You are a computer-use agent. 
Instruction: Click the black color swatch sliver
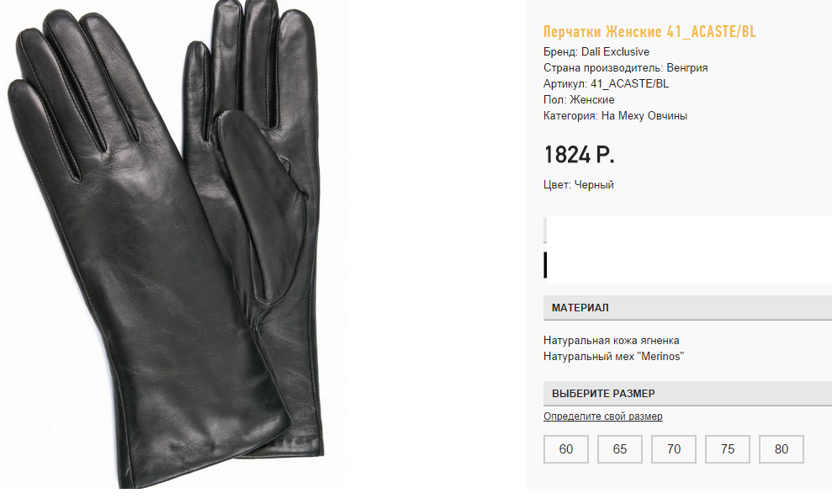545,265
